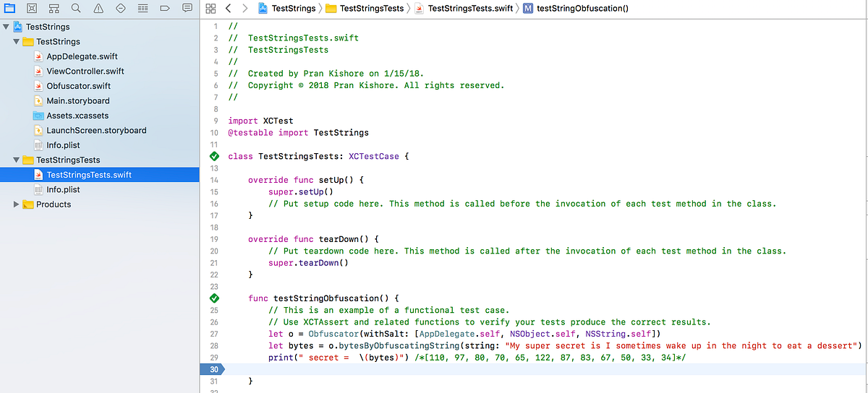Image resolution: width=868 pixels, height=393 pixels.
Task: Click the 'XCTestCase' superclass name
Action: point(373,156)
